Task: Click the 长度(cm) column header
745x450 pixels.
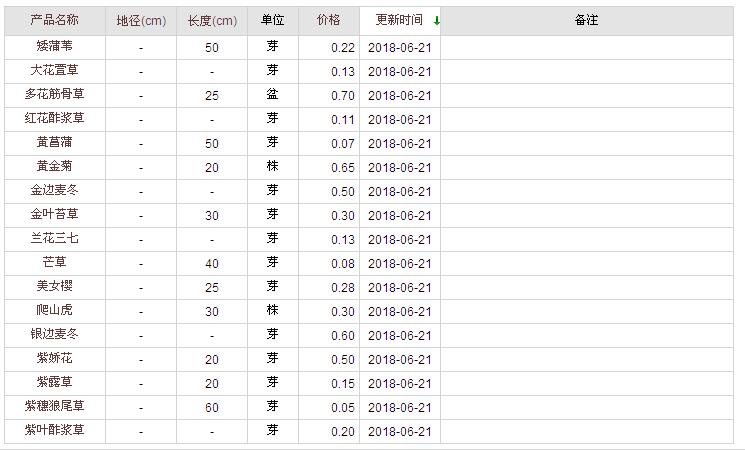Action: (x=212, y=20)
